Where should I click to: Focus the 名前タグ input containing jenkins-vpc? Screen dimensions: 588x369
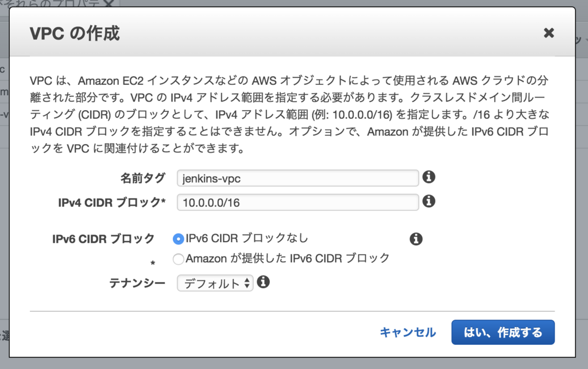[298, 178]
